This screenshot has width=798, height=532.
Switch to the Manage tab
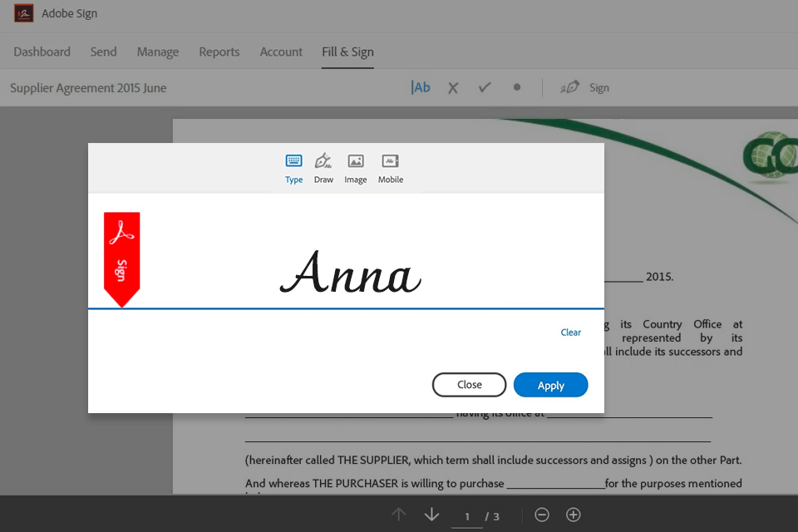(158, 52)
